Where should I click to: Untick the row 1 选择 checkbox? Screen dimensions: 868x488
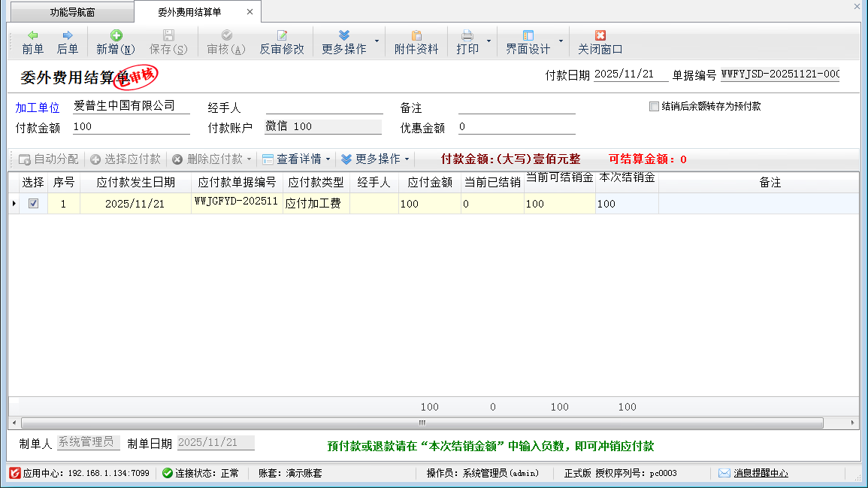coord(33,203)
